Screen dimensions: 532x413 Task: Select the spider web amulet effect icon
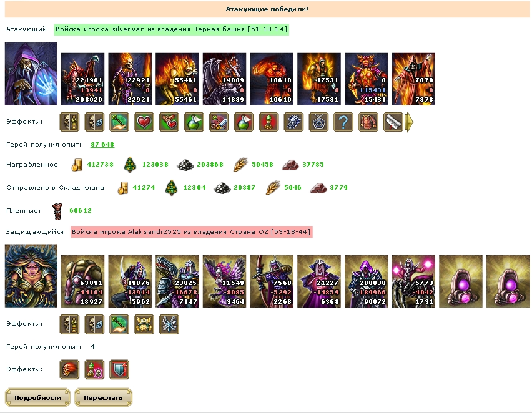click(318, 122)
